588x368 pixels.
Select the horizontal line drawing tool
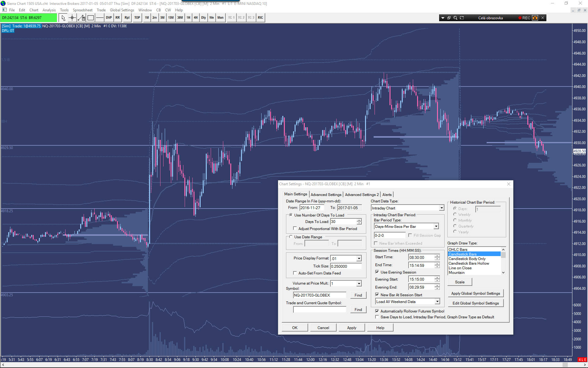[x=100, y=18]
